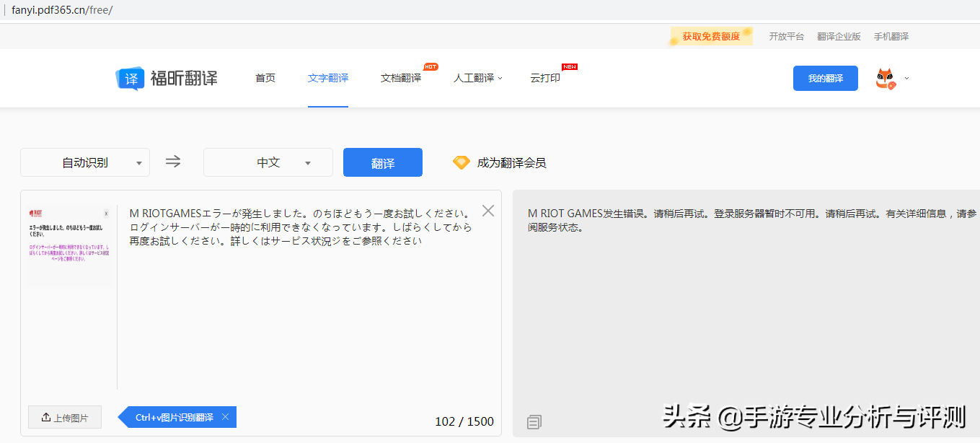Image resolution: width=980 pixels, height=443 pixels.
Task: Open the 开放平台 link
Action: [786, 36]
